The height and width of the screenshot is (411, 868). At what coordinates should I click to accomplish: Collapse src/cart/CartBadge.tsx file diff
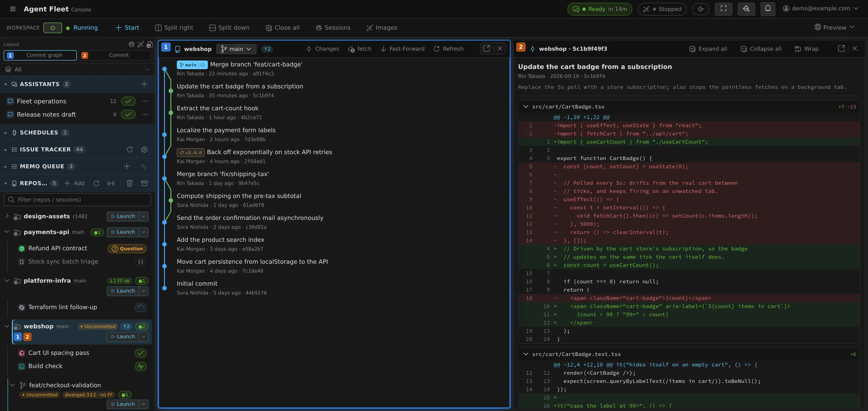click(526, 107)
